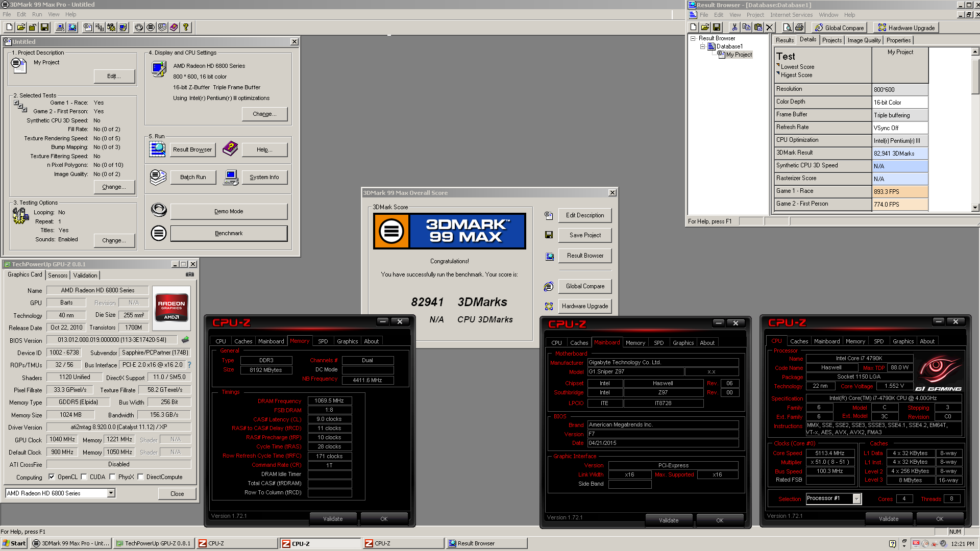980x551 pixels.
Task: Click Global Compare button in Result Browser toolbar
Action: 840,28
